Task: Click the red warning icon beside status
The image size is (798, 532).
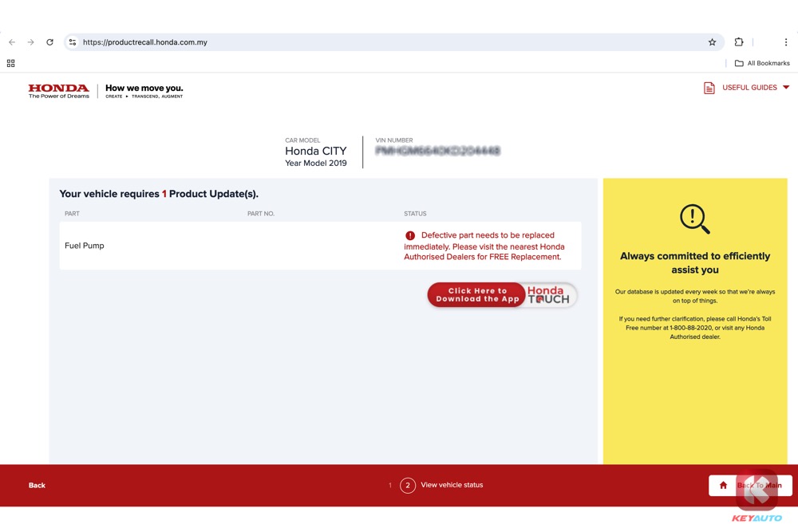Action: tap(410, 236)
